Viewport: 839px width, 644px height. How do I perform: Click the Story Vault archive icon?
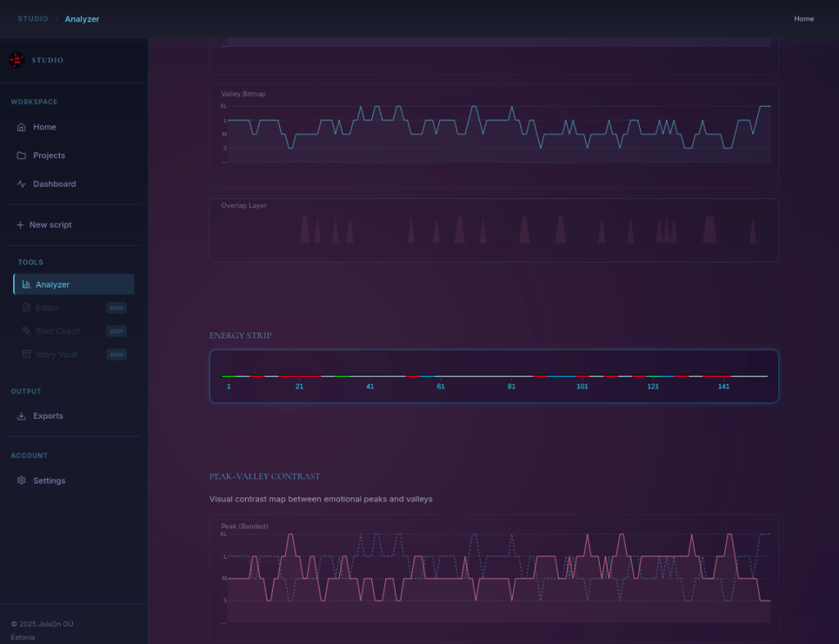pos(26,355)
